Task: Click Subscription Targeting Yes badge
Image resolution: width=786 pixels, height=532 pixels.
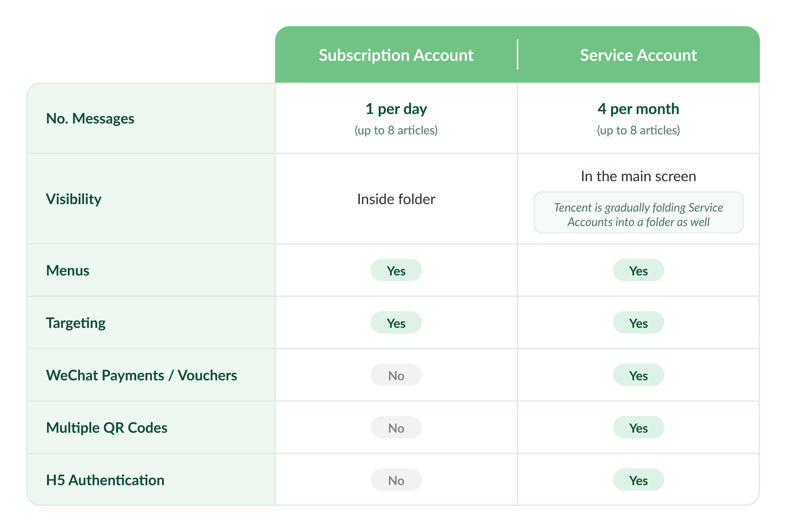Action: coord(396,323)
